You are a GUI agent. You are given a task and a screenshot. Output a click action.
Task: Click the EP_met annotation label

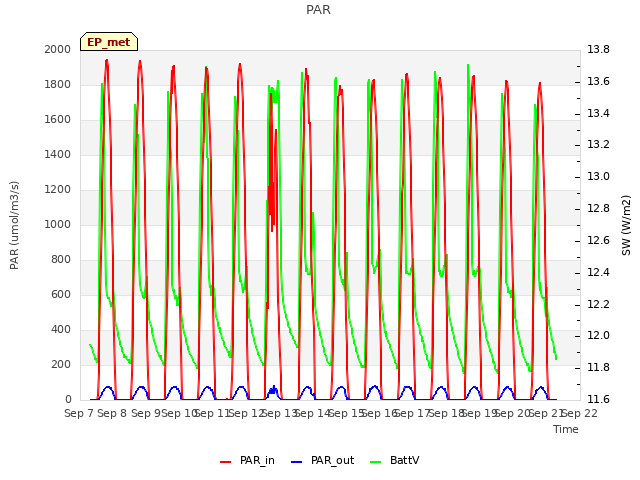tap(109, 42)
